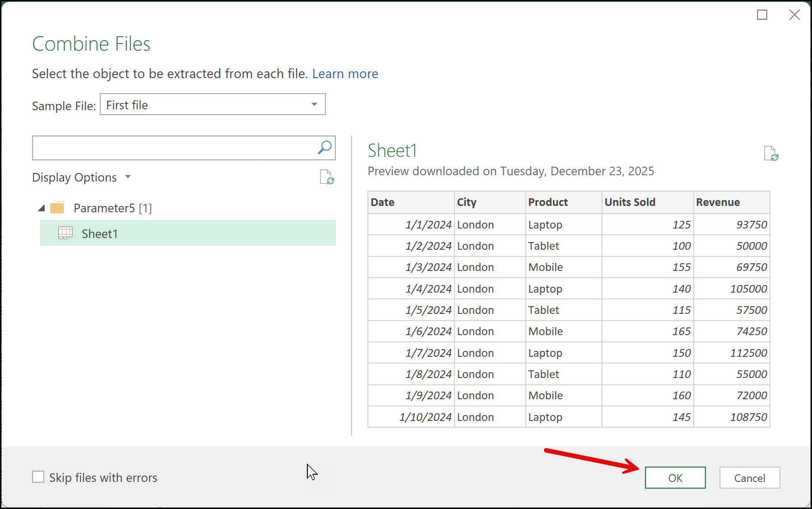Select the Sheet1 item in the navigator
812x509 pixels.
100,233
